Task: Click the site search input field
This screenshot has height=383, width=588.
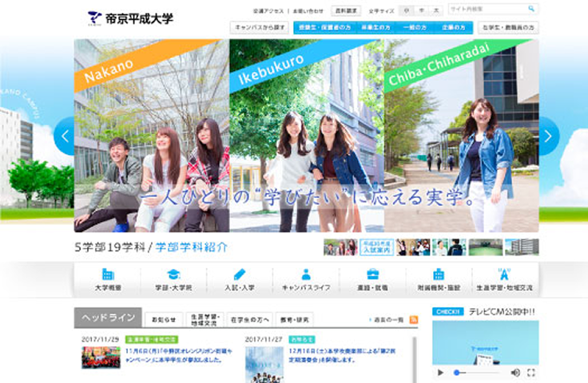Action: coord(486,10)
